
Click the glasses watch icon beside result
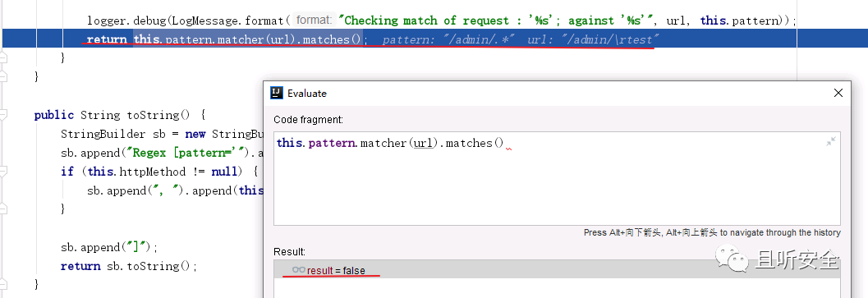299,270
